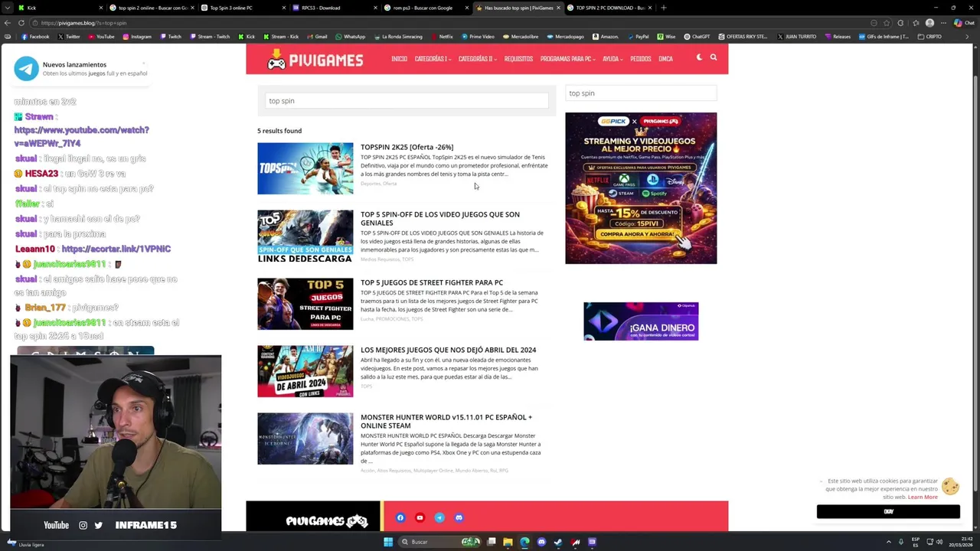This screenshot has width=980, height=551.
Task: Open the WhatsApp bookmark
Action: point(350,37)
